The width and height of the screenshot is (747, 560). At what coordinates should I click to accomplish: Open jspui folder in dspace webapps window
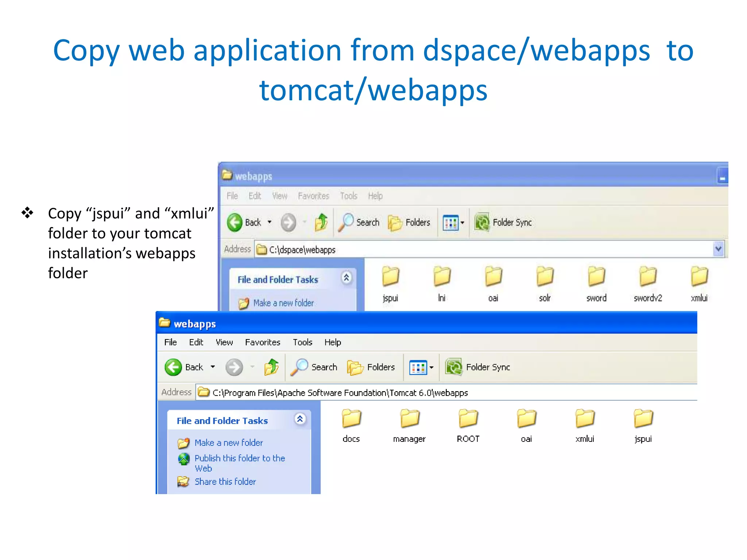(391, 284)
